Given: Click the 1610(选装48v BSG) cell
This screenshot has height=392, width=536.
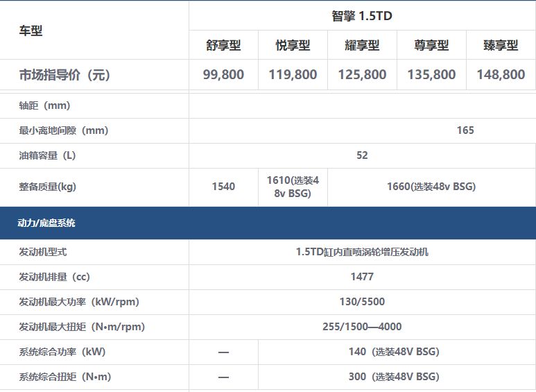Looking at the screenshot, I should (x=293, y=187).
